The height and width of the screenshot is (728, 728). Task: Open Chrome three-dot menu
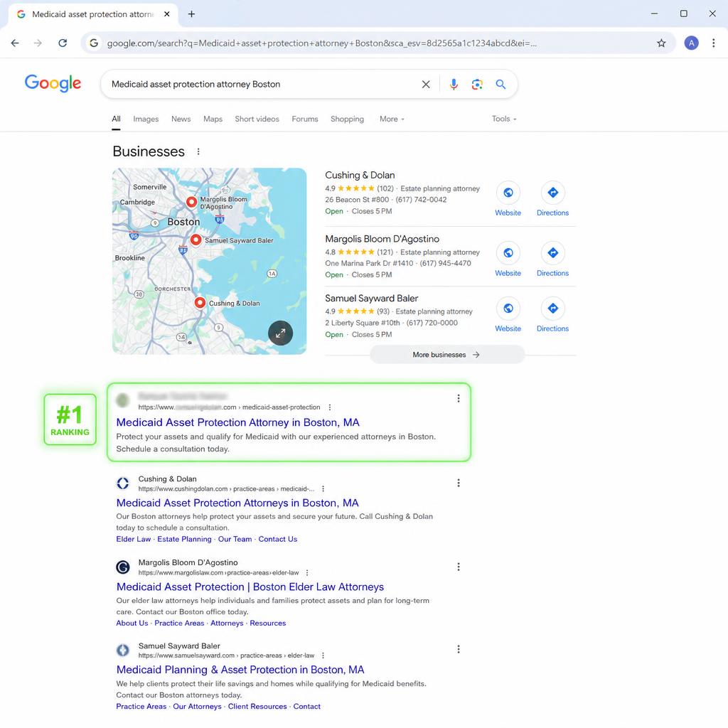(713, 43)
